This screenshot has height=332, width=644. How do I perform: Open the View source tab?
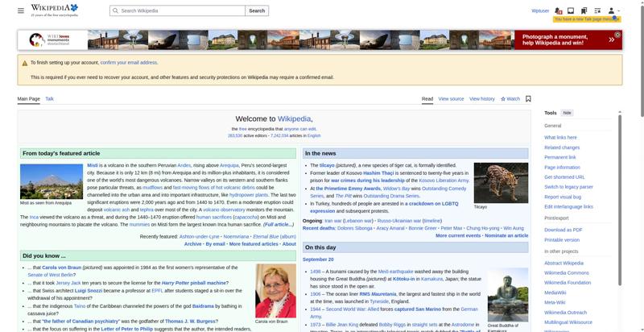pyautogui.click(x=451, y=99)
